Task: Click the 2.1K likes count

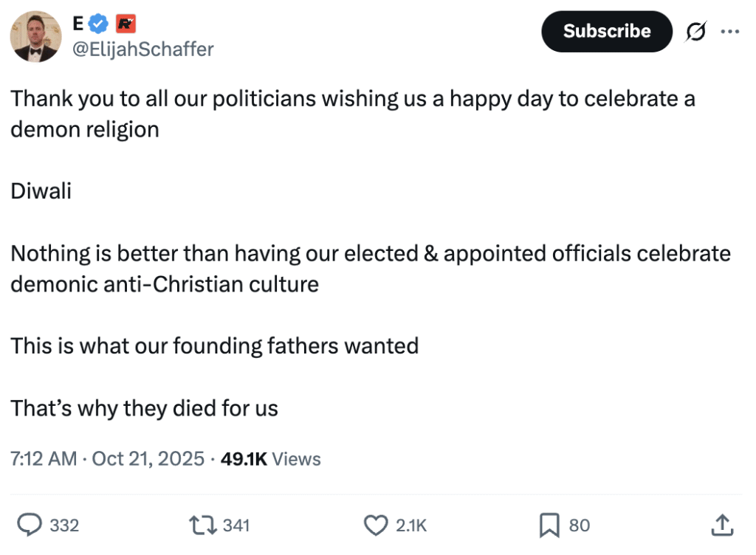Action: [x=411, y=525]
